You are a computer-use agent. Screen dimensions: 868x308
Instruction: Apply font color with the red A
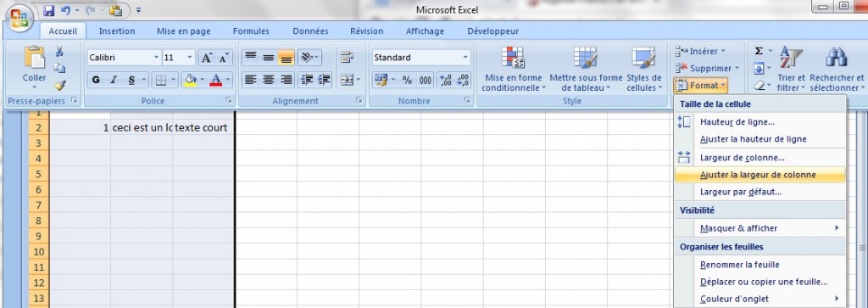tap(216, 80)
